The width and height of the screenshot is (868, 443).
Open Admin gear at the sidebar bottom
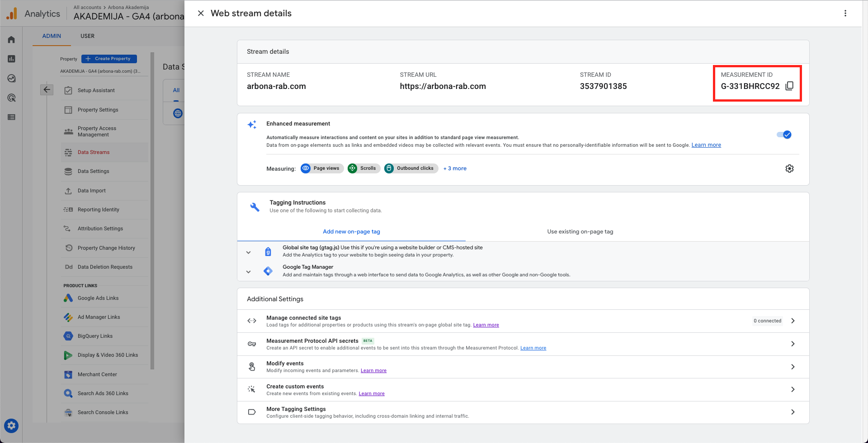point(11,425)
